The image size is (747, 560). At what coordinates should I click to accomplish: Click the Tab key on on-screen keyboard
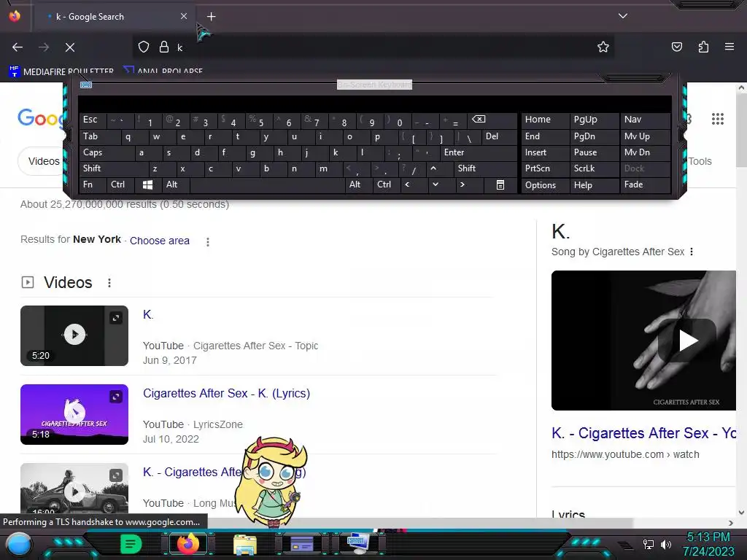99,136
